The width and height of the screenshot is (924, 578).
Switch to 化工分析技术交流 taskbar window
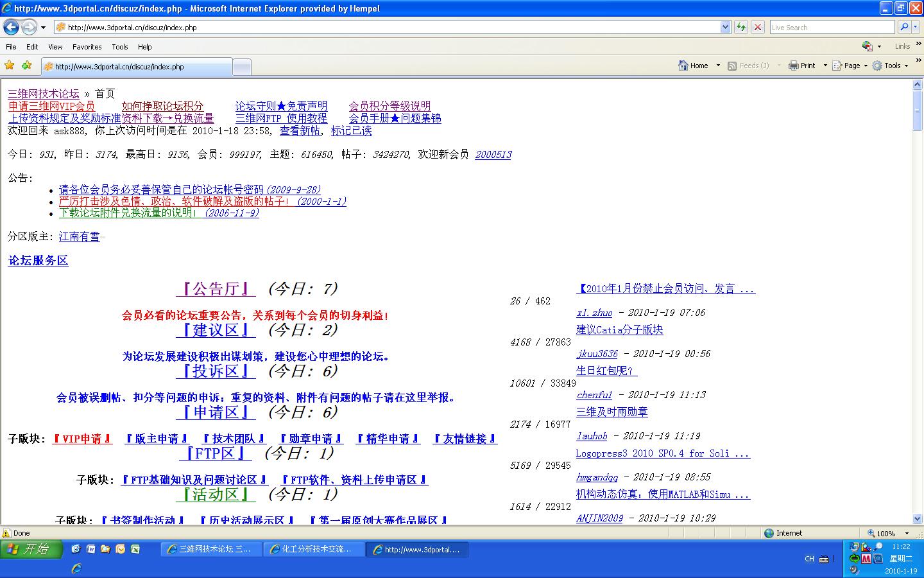(314, 549)
